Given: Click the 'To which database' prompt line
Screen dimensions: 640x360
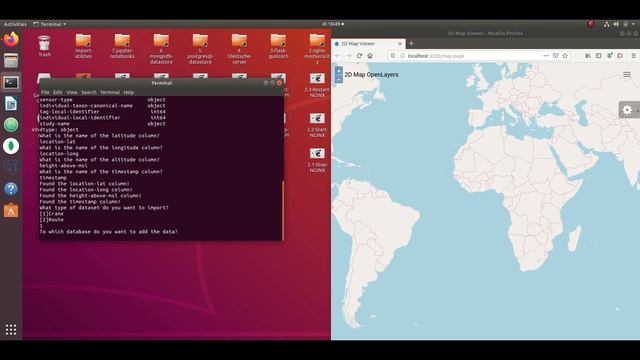Looking at the screenshot, I should pyautogui.click(x=109, y=232).
